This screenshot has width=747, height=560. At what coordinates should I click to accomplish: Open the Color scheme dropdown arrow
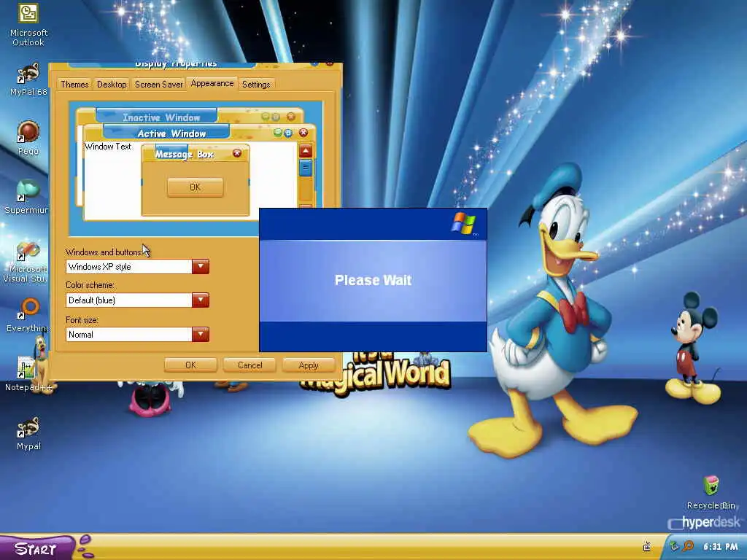[201, 300]
